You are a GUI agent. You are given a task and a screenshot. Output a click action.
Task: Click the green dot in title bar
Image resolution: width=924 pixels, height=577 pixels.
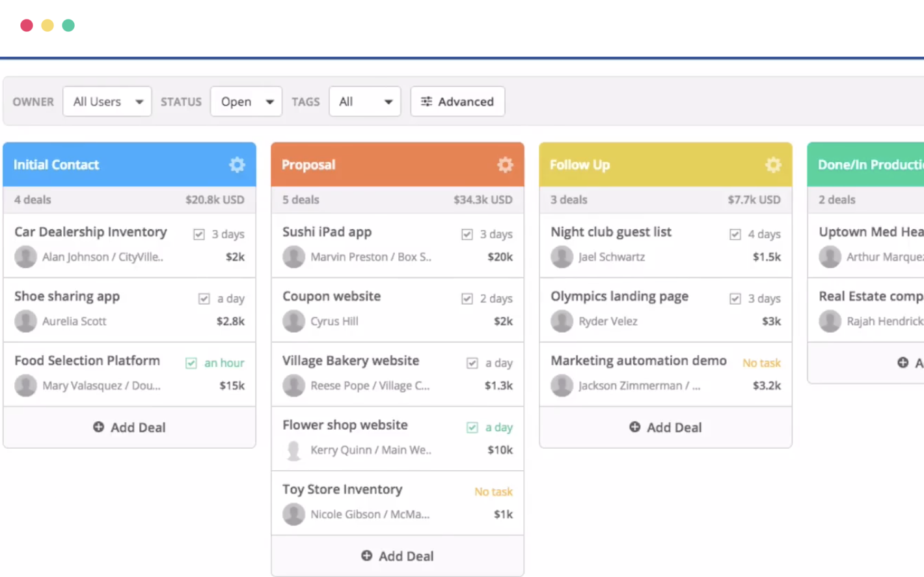[68, 25]
